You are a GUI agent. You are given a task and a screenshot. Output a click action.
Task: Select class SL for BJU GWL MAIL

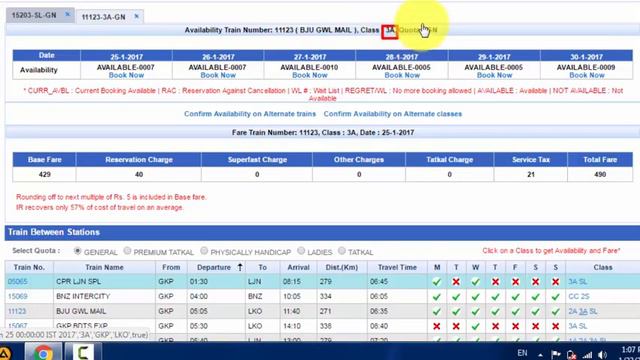(593, 311)
